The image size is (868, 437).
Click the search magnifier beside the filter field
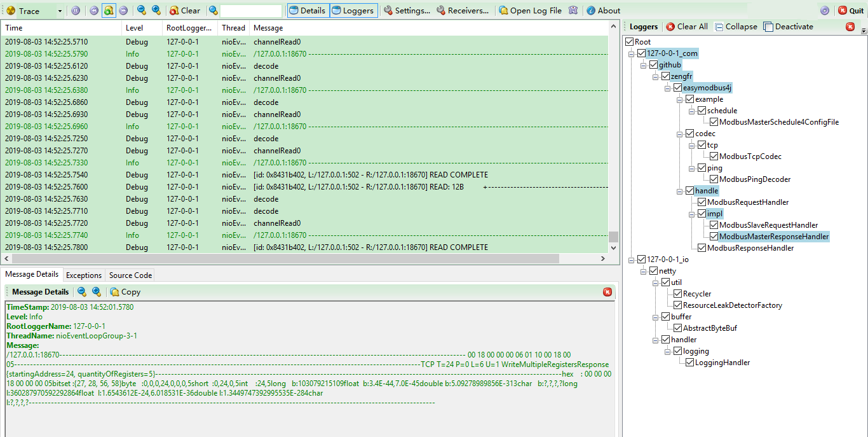(214, 11)
